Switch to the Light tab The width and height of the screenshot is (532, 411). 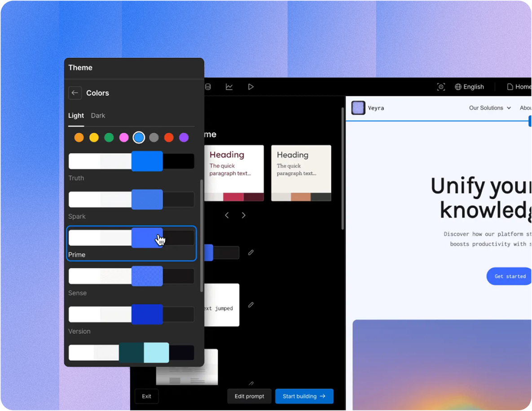pyautogui.click(x=76, y=115)
